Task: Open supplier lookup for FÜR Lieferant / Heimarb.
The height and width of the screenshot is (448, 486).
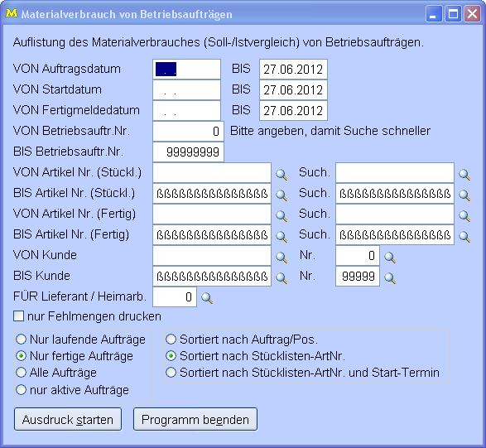Action: tap(207, 298)
